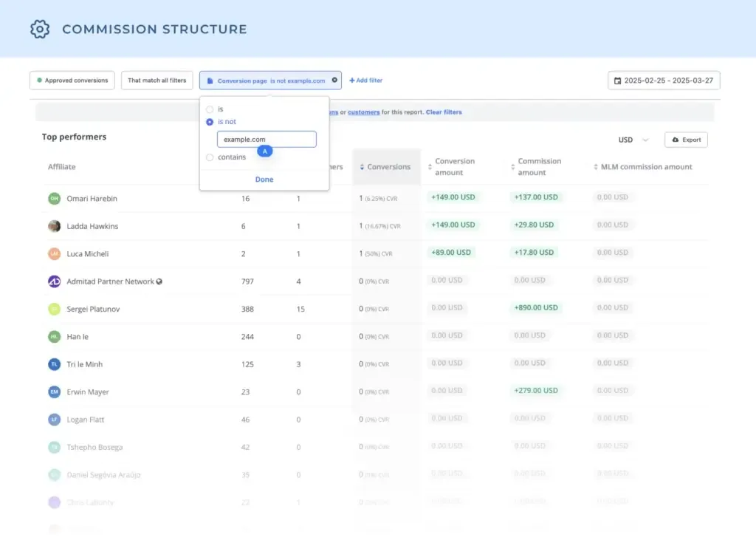Click the settings gear icon beside Commission Structure
756x540 pixels.
point(40,29)
